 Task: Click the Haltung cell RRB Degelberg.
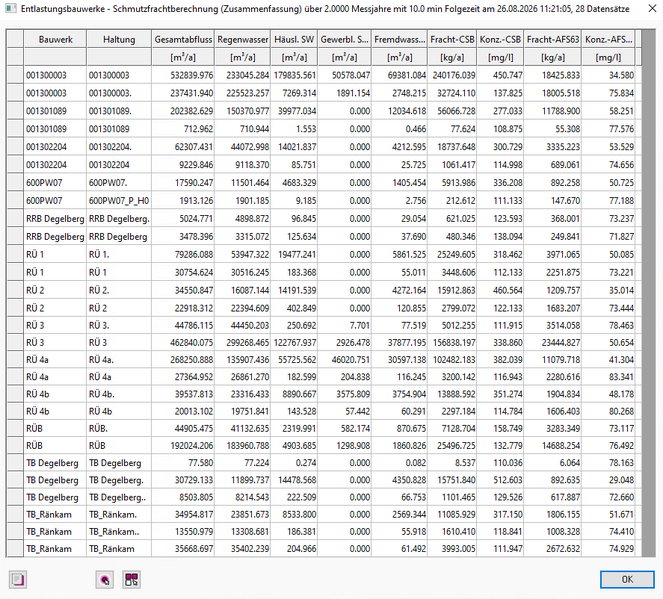click(x=119, y=236)
